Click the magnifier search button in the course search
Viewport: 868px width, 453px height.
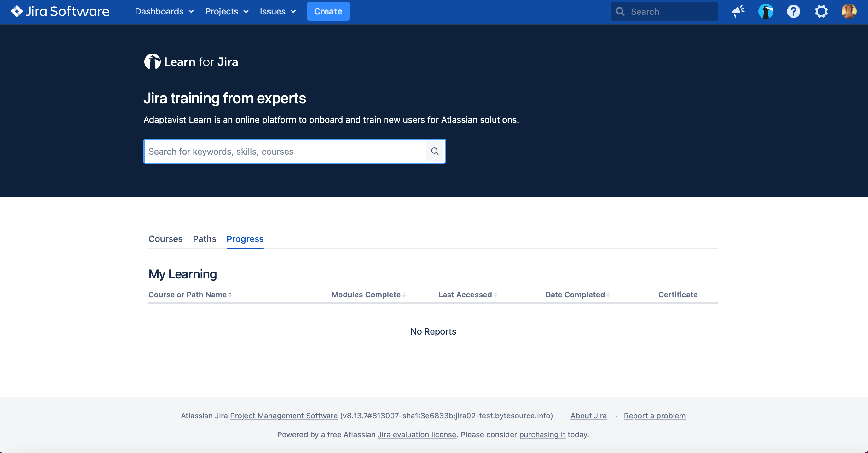pyautogui.click(x=435, y=151)
